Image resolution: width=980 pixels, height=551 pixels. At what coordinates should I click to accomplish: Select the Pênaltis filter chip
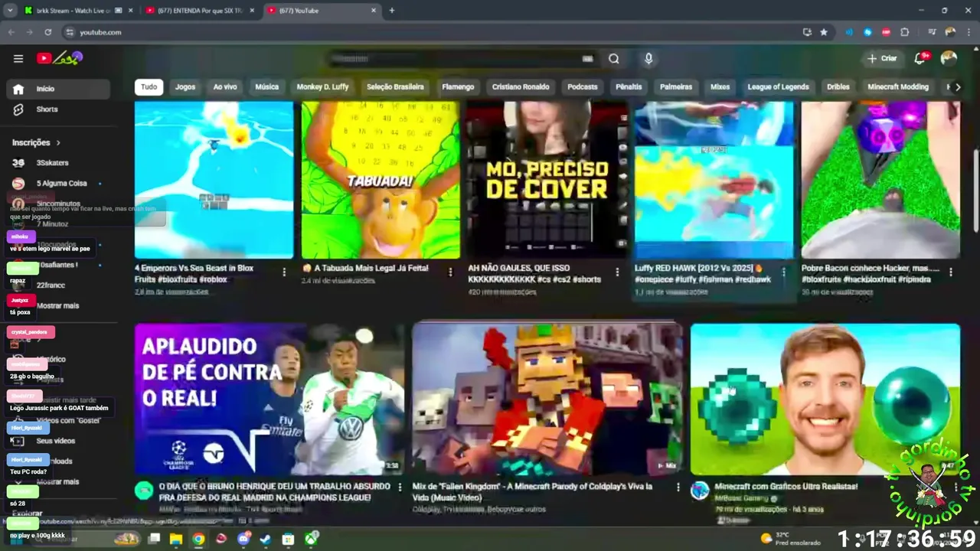(629, 87)
